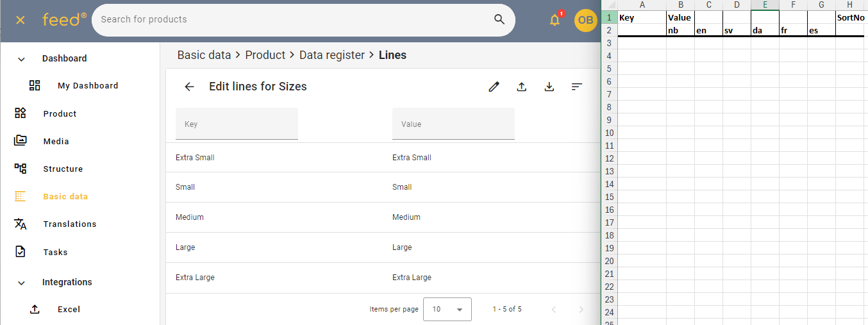
Task: Collapse the Integrations section chevron
Action: pyautogui.click(x=21, y=283)
